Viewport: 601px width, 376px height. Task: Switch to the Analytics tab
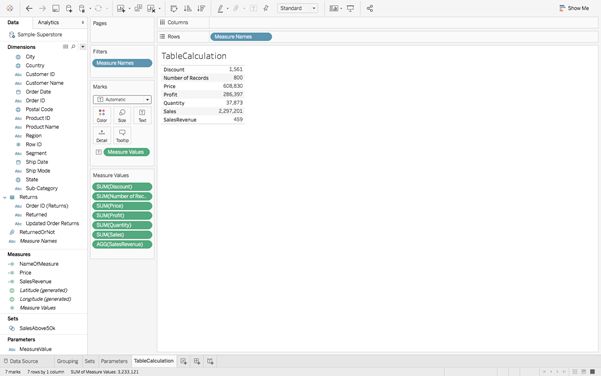click(48, 23)
